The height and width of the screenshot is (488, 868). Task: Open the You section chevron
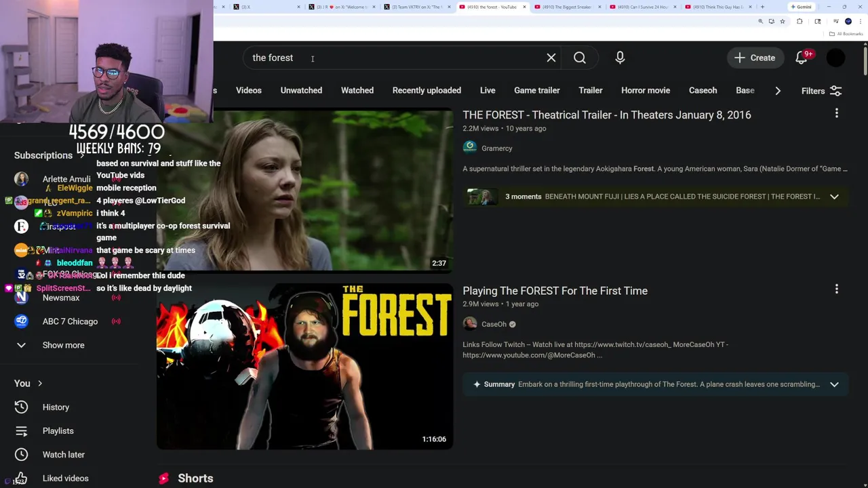point(39,384)
